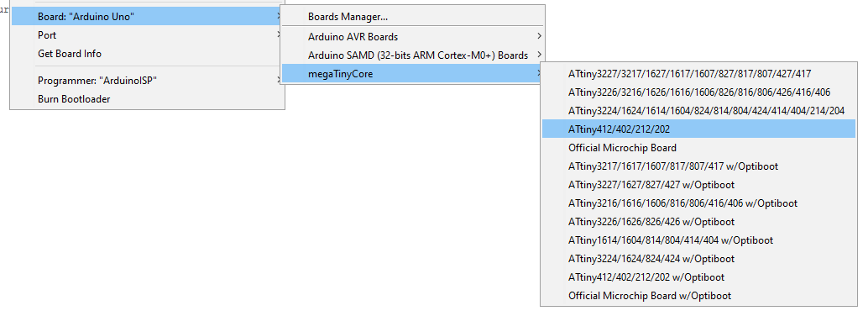Open Boards Manager...
The height and width of the screenshot is (316, 868).
click(x=412, y=17)
